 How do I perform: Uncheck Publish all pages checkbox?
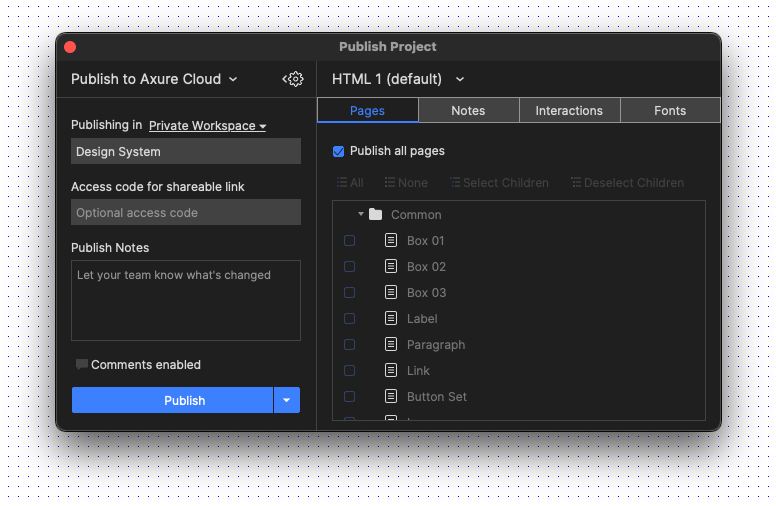[339, 152]
